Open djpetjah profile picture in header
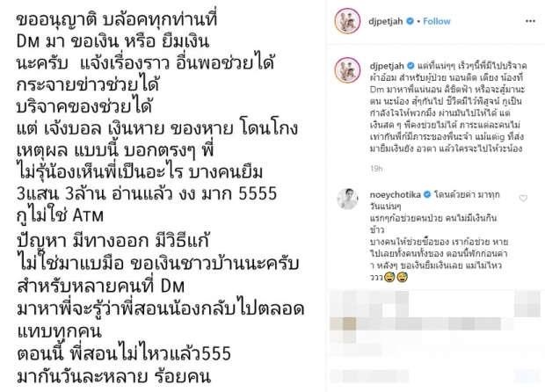 coord(347,21)
